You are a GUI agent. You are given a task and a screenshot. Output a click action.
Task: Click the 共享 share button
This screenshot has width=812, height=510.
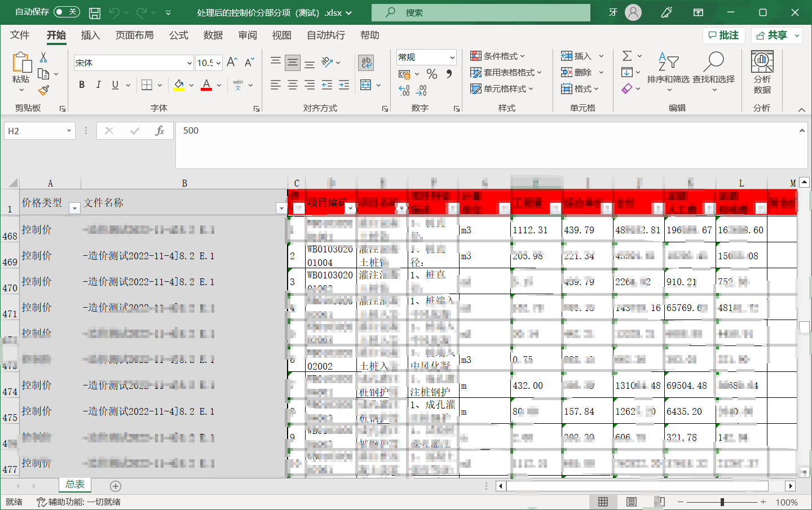(773, 35)
